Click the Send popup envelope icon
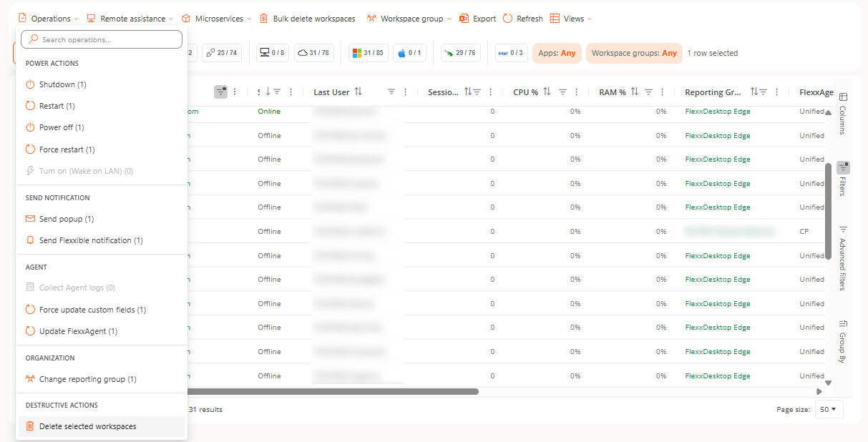 point(30,219)
